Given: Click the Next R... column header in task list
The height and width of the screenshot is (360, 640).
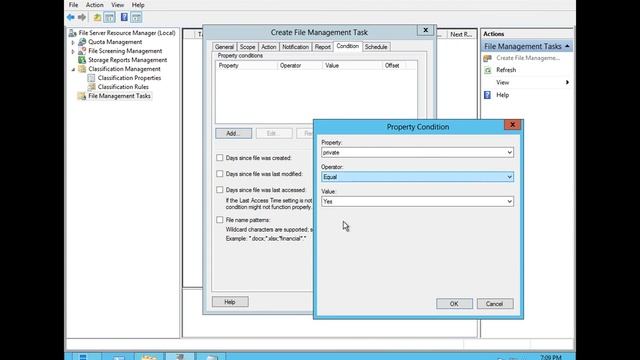Looking at the screenshot, I should pyautogui.click(x=461, y=34).
